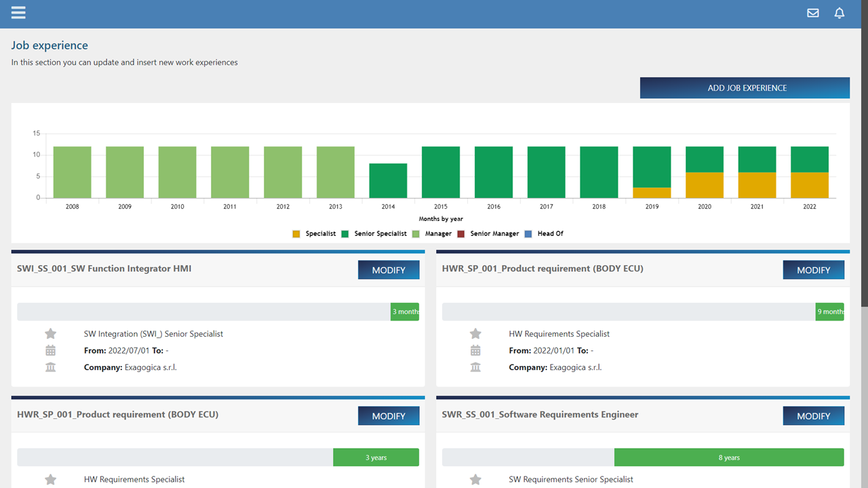Toggle Senior Specialist legend entry
Screen dimensions: 868x488
[x=374, y=234]
